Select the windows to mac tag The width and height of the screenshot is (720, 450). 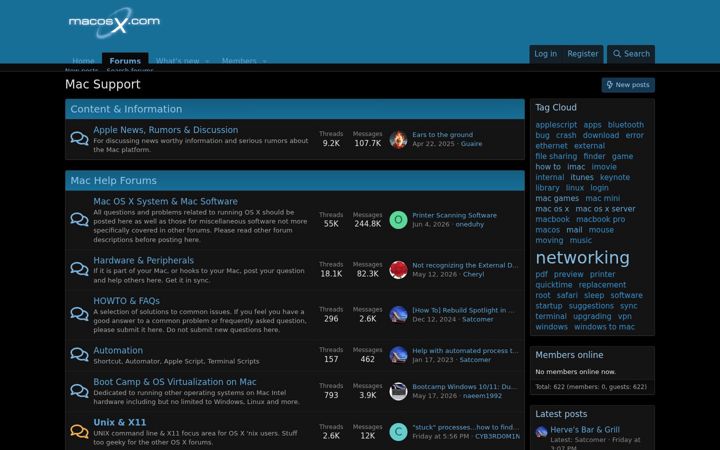(x=604, y=327)
